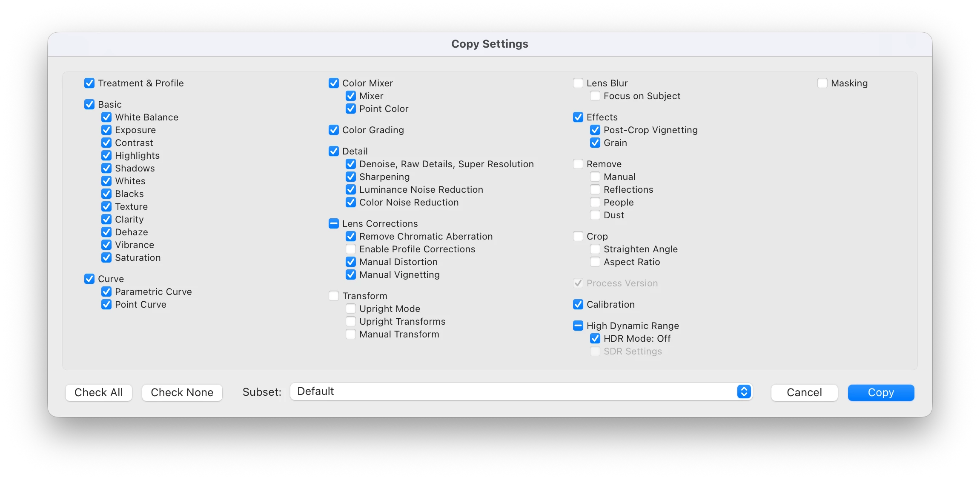Uncheck the Calibration checkbox
Image resolution: width=980 pixels, height=480 pixels.
point(578,305)
